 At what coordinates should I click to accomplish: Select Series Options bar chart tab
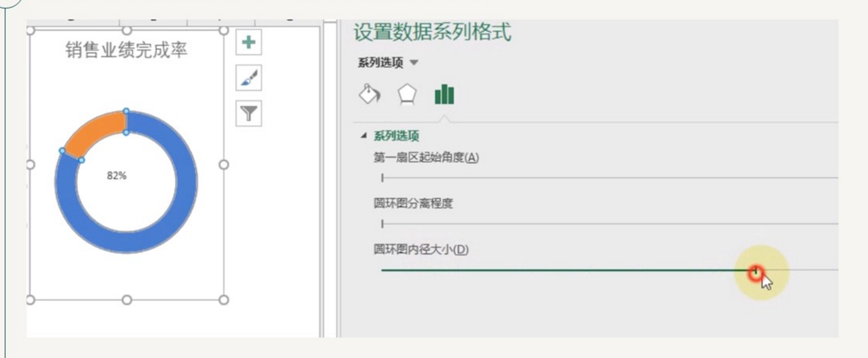pos(444,94)
